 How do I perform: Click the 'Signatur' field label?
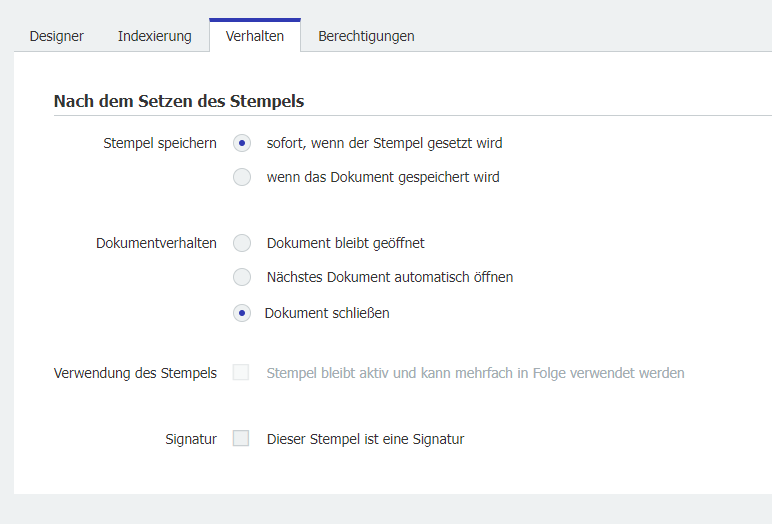pyautogui.click(x=191, y=438)
